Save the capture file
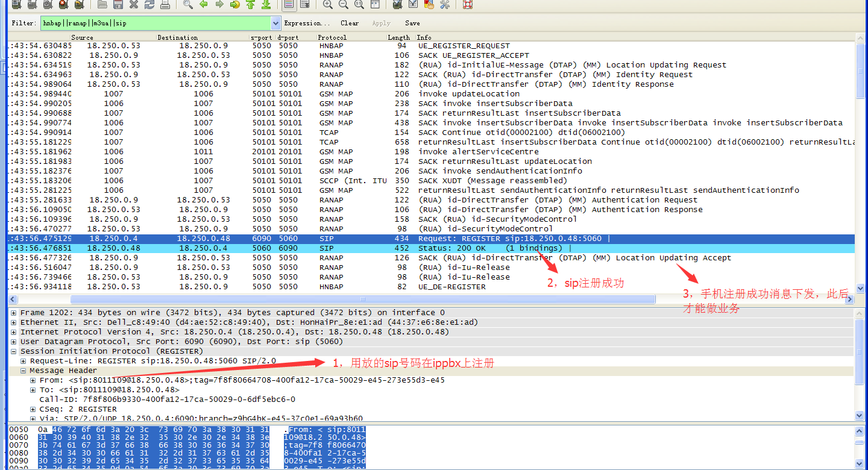Image resolution: width=868 pixels, height=470 pixels. click(x=118, y=5)
